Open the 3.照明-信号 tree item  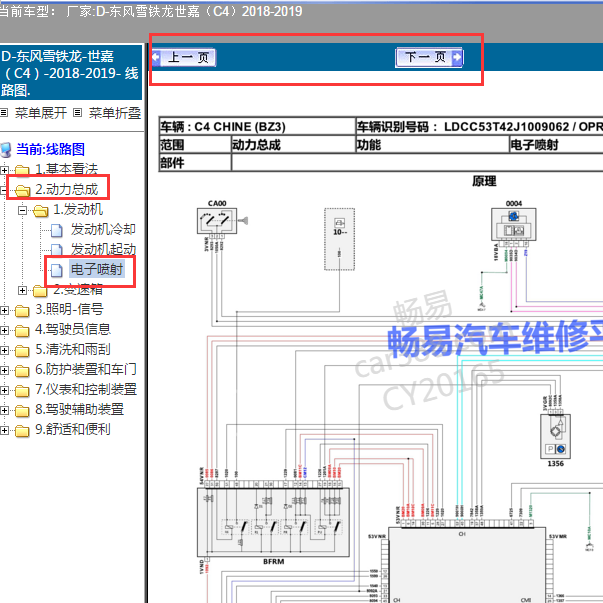point(69,309)
